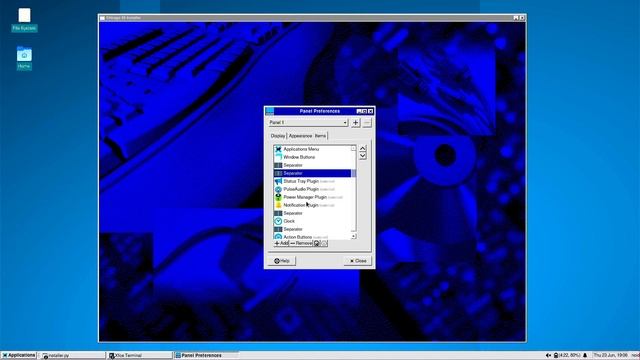Viewport: 640px width, 360px height.
Task: Move selected item up in list
Action: 362,148
